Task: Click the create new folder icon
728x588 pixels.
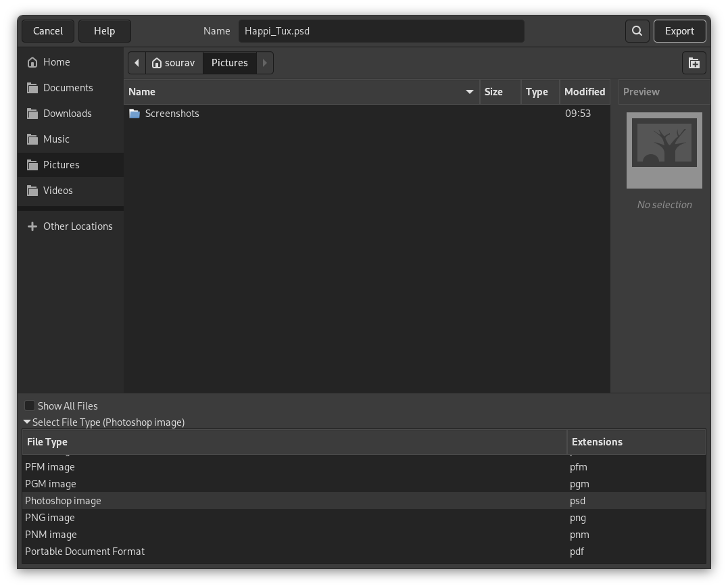Action: pos(694,62)
